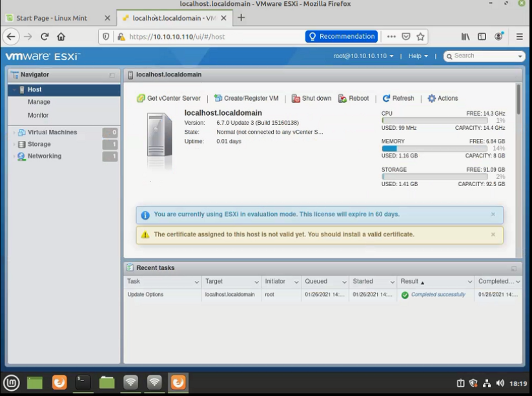
Task: Open a new browser tab
Action: point(241,17)
